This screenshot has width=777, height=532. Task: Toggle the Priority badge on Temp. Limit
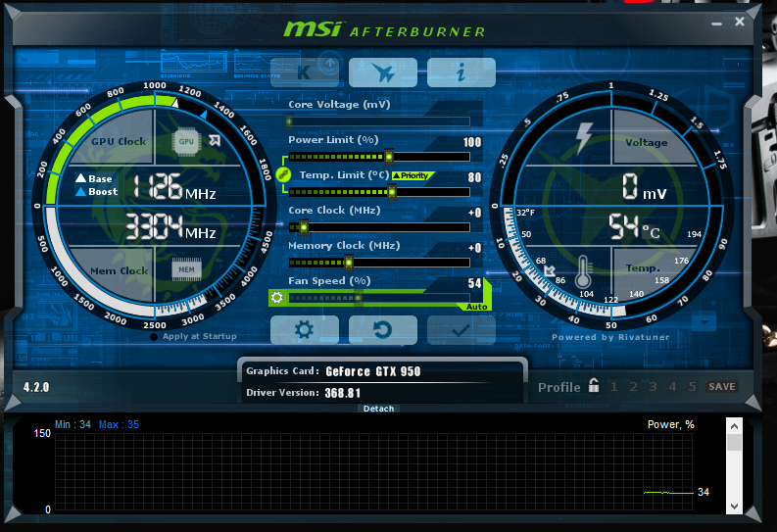(x=412, y=175)
